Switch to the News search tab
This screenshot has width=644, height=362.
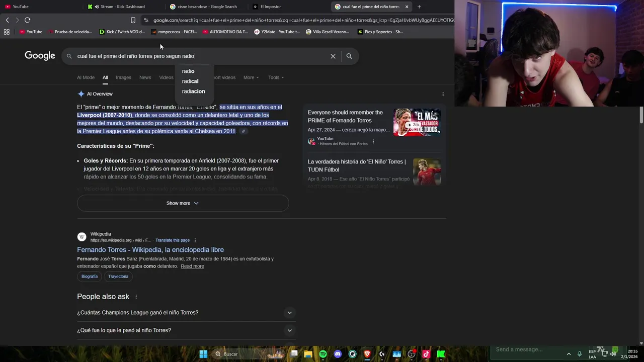pyautogui.click(x=145, y=77)
